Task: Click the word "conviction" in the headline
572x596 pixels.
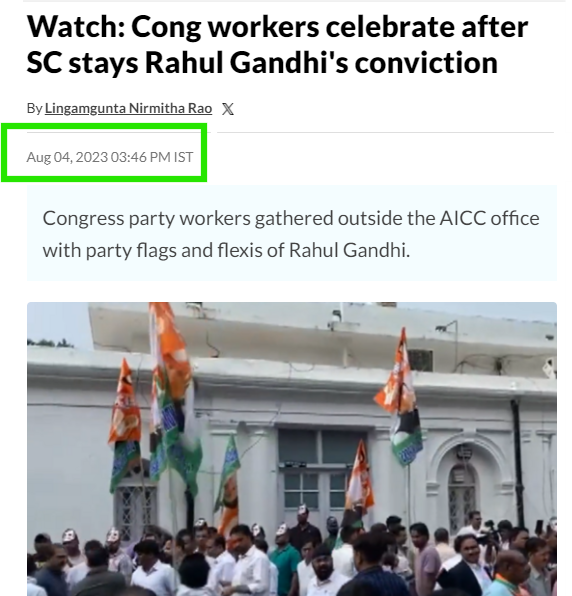Action: coord(426,63)
